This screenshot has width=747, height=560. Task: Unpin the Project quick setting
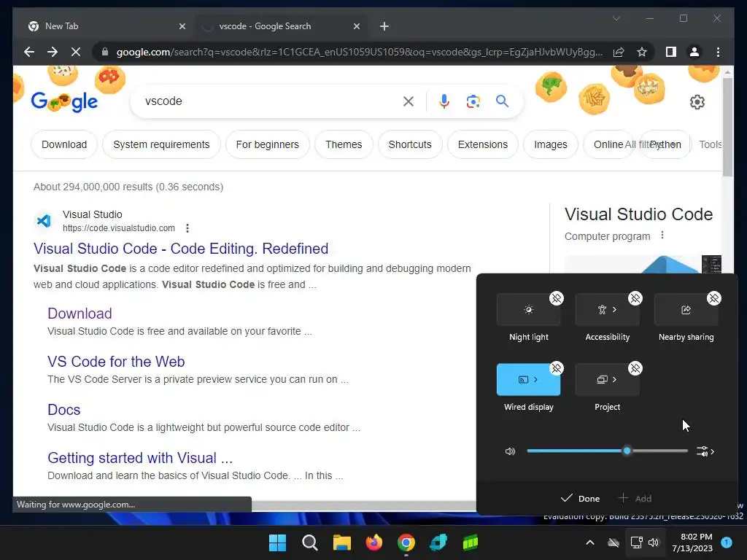pyautogui.click(x=635, y=368)
